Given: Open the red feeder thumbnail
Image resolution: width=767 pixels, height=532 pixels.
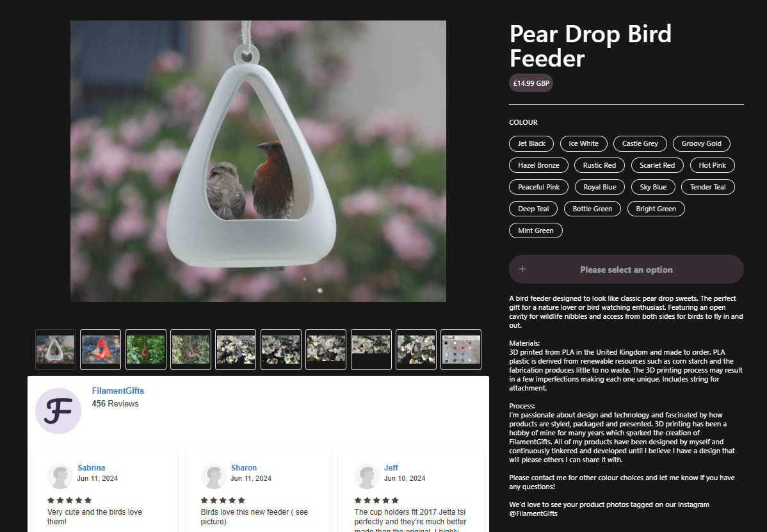Looking at the screenshot, I should (x=100, y=350).
